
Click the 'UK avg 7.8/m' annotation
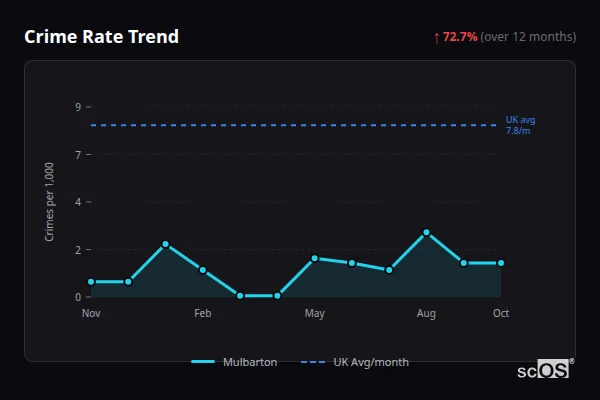click(x=520, y=125)
